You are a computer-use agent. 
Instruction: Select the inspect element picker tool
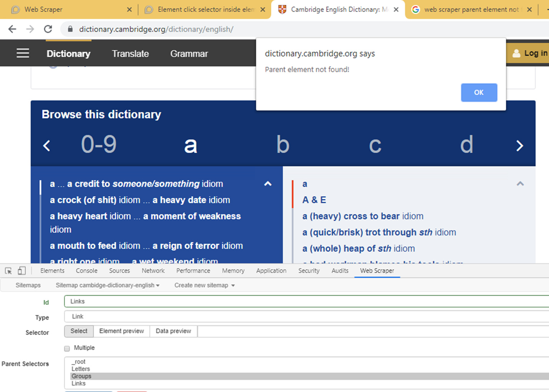(8, 271)
